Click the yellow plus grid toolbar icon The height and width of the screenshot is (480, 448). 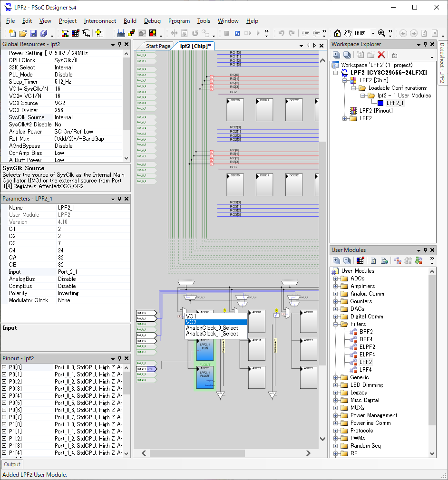point(99,33)
